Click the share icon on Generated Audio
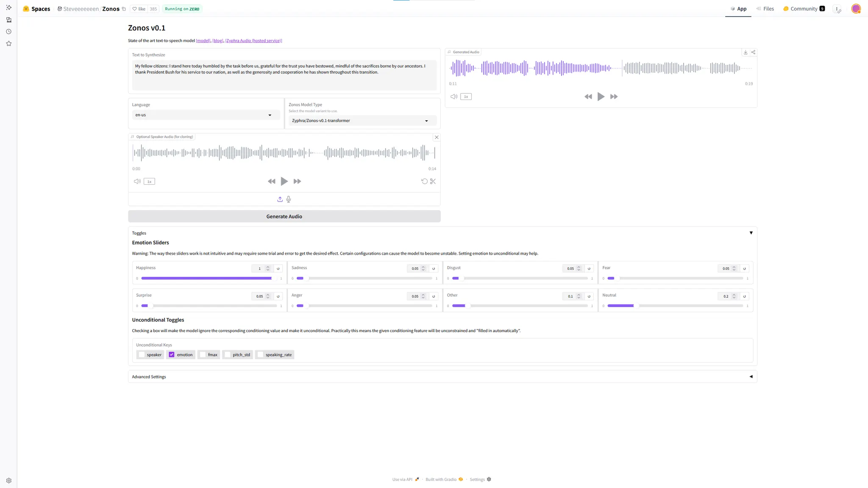The image size is (868, 488). tap(753, 52)
